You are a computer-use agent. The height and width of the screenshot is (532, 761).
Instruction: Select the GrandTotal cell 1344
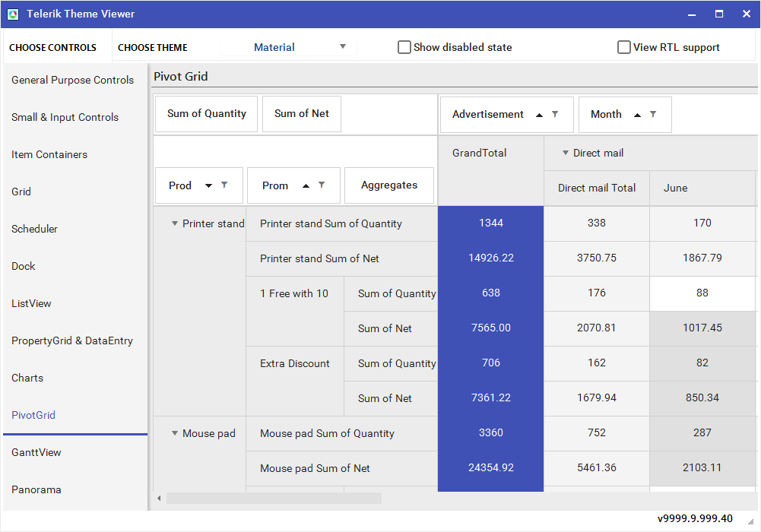coord(490,223)
